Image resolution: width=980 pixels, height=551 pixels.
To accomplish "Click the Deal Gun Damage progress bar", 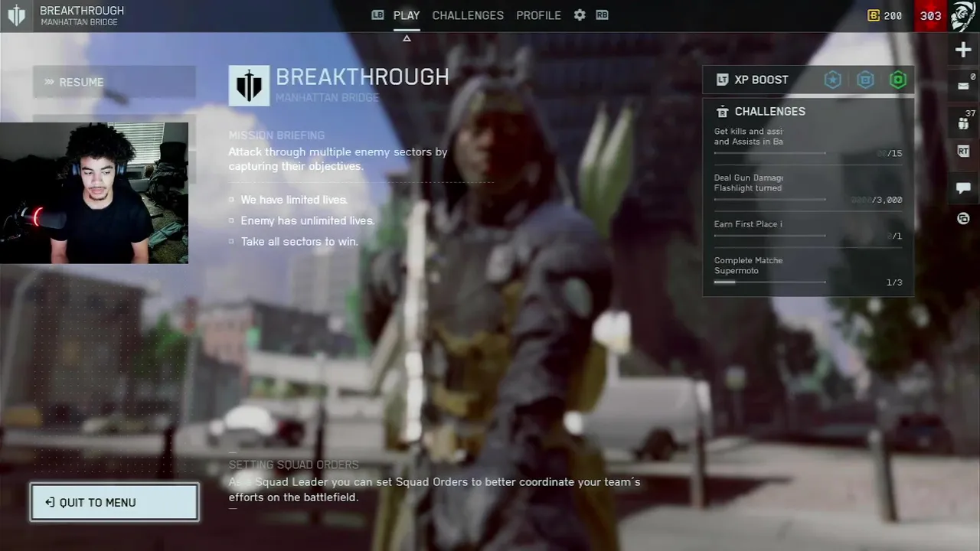I will click(769, 200).
